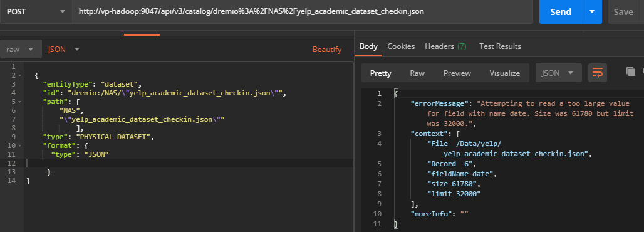Collapse the path array on line 5
The width and height of the screenshot is (644, 232).
coord(19,102)
